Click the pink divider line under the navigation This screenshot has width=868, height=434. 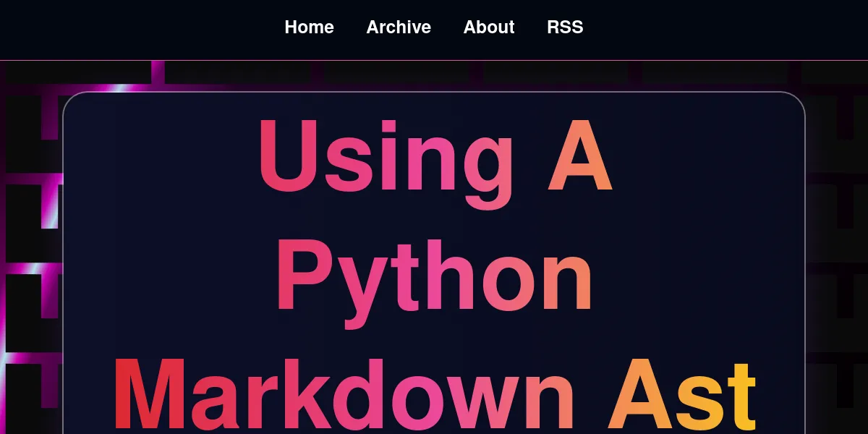(434, 60)
